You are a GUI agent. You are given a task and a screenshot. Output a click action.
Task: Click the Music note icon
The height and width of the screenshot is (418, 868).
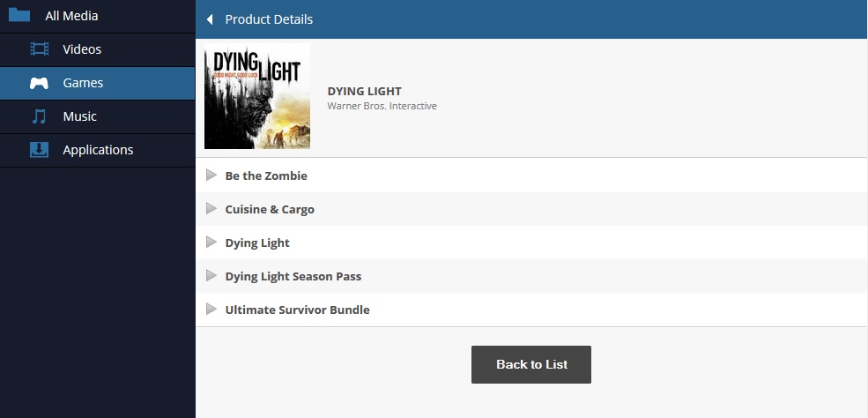click(40, 116)
